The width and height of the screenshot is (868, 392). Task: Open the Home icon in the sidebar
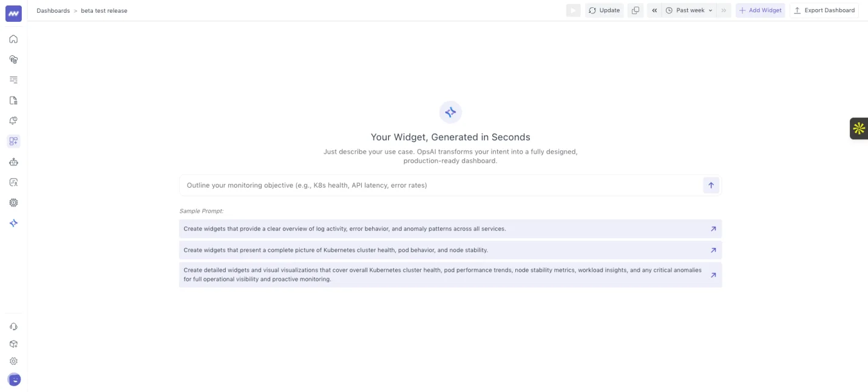pos(13,39)
